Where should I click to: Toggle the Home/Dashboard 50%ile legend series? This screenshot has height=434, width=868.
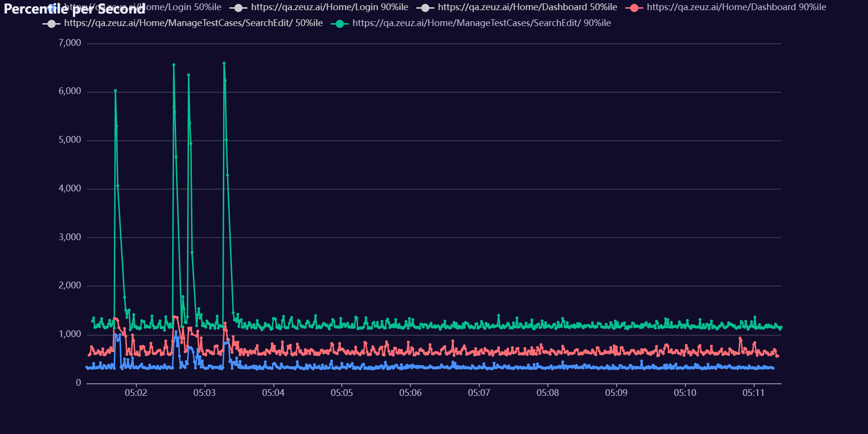click(x=516, y=7)
